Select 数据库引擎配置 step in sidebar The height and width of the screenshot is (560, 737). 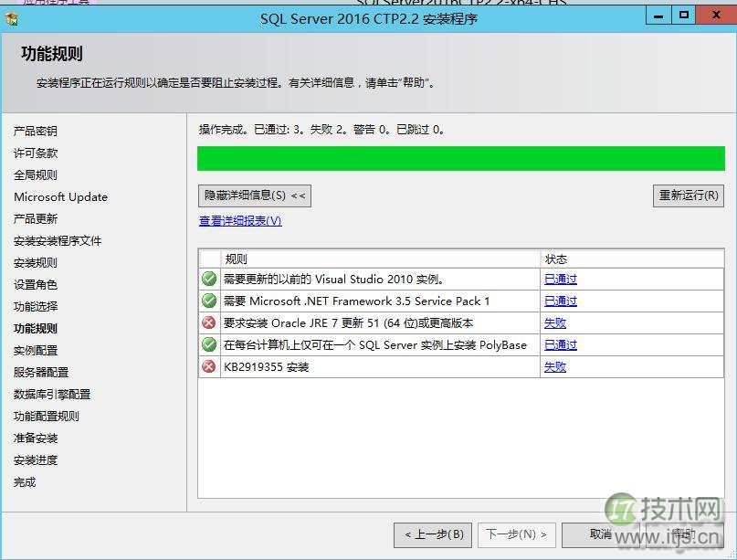[x=52, y=395]
